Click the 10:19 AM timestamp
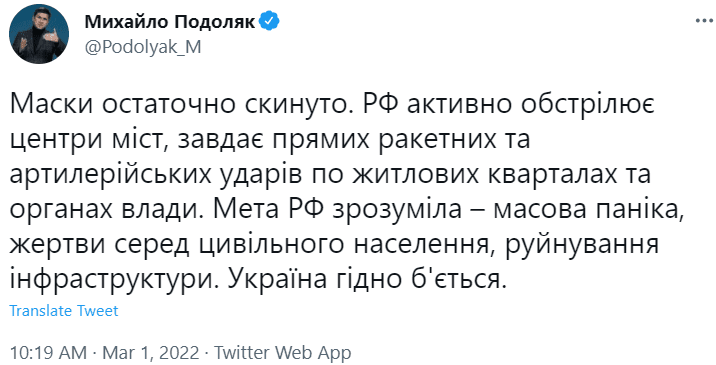This screenshot has height=365, width=716. point(48,353)
